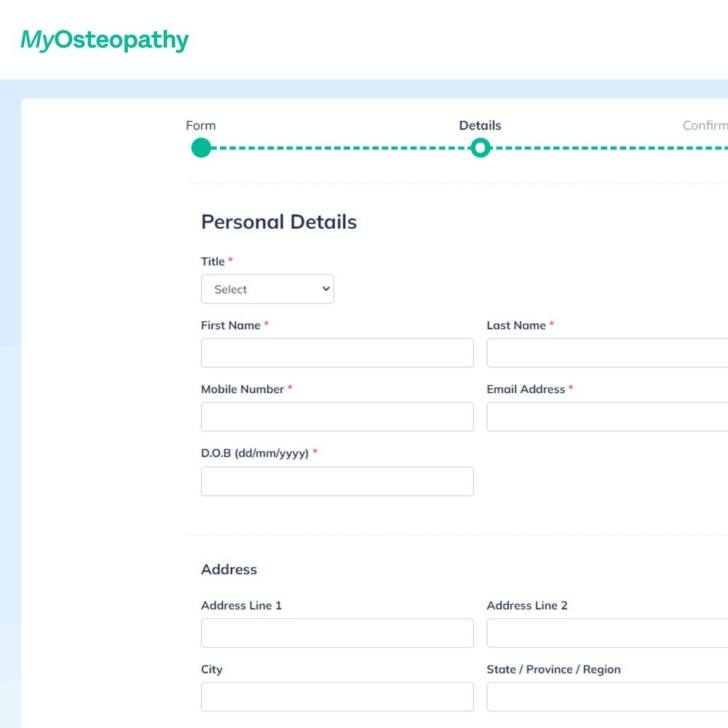Focus the Address Line 1 field
Screen dimensions: 728x728
pyautogui.click(x=337, y=633)
